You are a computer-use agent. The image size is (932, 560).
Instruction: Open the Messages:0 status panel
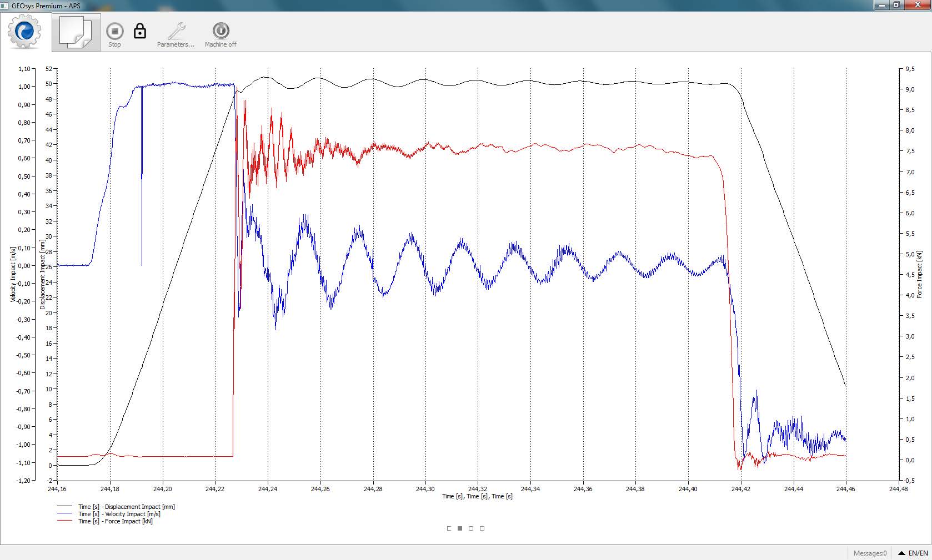click(x=870, y=553)
